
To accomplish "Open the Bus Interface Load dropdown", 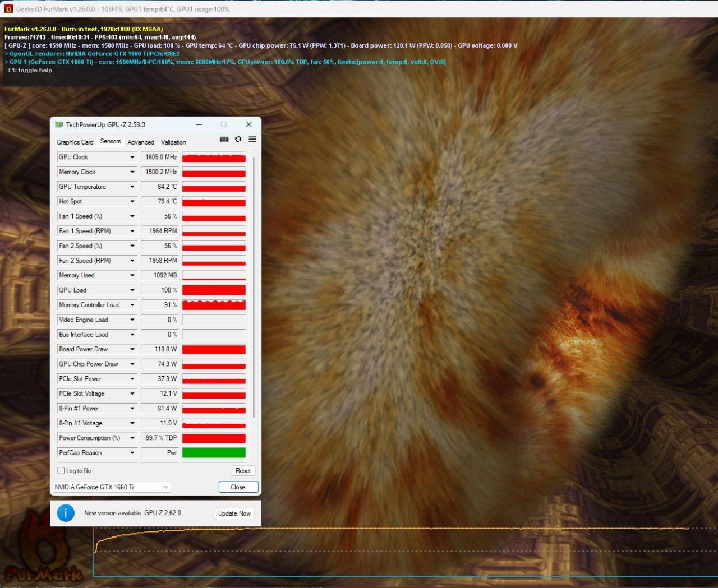I will click(132, 335).
